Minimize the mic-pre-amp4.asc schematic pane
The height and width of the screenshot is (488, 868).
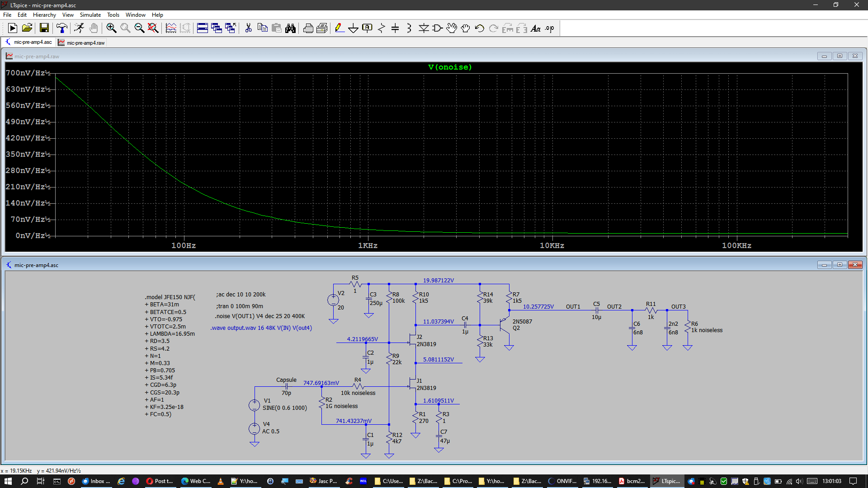pyautogui.click(x=824, y=265)
